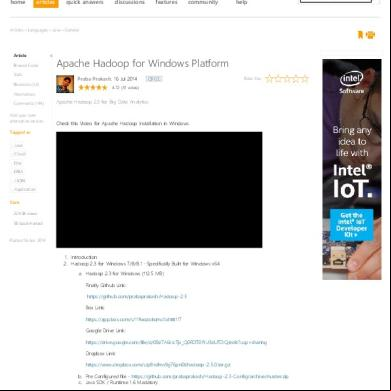The height and width of the screenshot is (391, 391).
Task: Click the Java tag in Tagged as
Action: tap(18, 145)
